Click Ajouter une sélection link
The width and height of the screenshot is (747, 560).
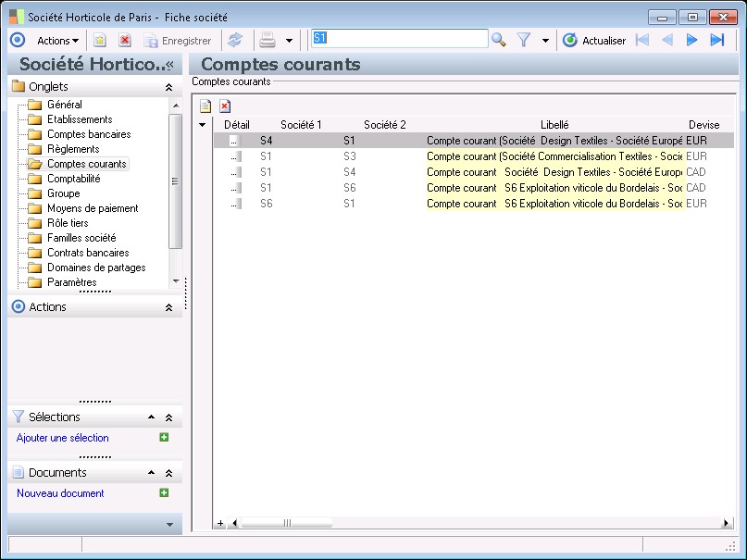(62, 438)
